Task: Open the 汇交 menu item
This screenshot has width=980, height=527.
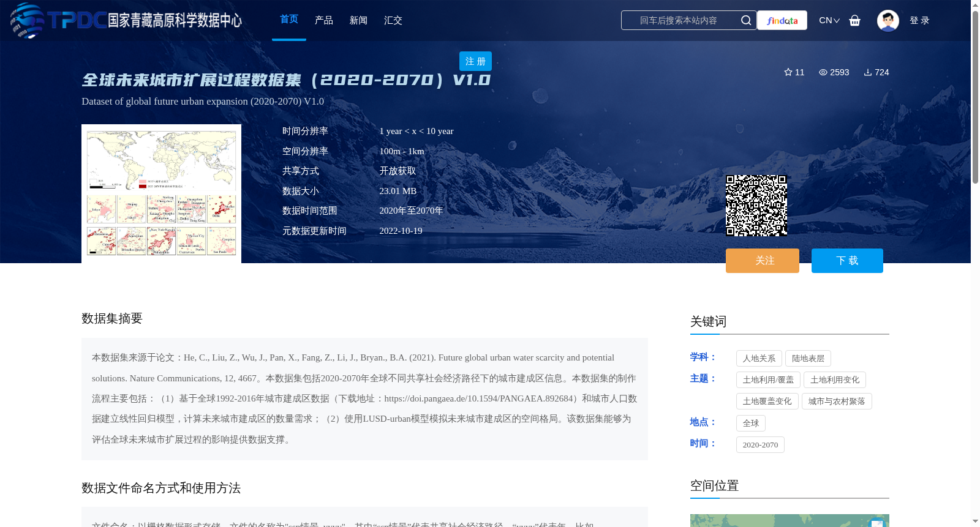Action: coord(393,20)
